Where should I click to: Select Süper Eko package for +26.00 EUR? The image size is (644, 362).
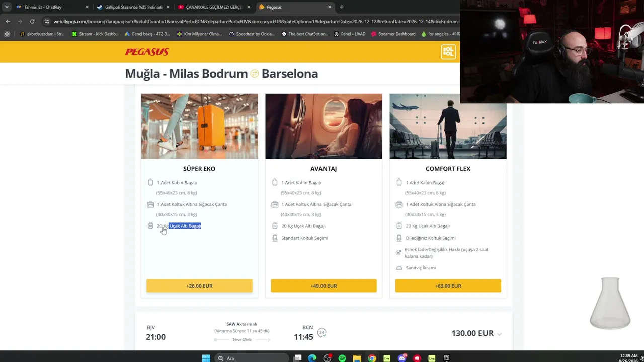click(199, 286)
